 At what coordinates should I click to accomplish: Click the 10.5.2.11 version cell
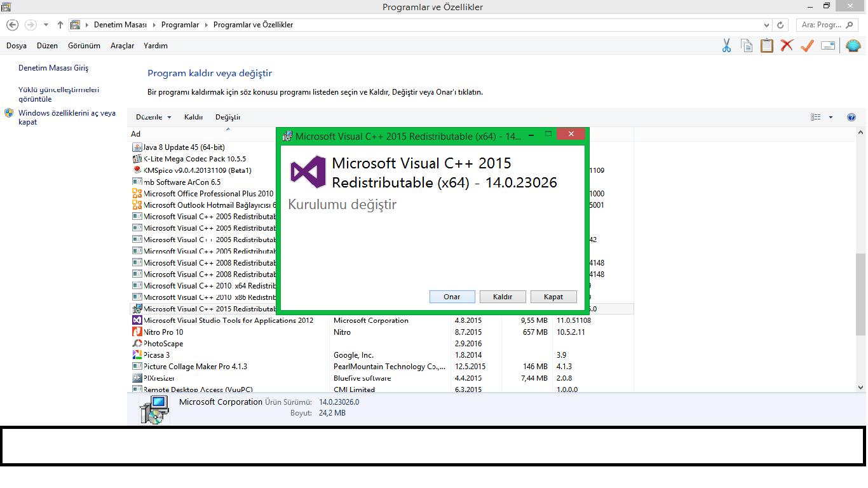click(x=571, y=332)
